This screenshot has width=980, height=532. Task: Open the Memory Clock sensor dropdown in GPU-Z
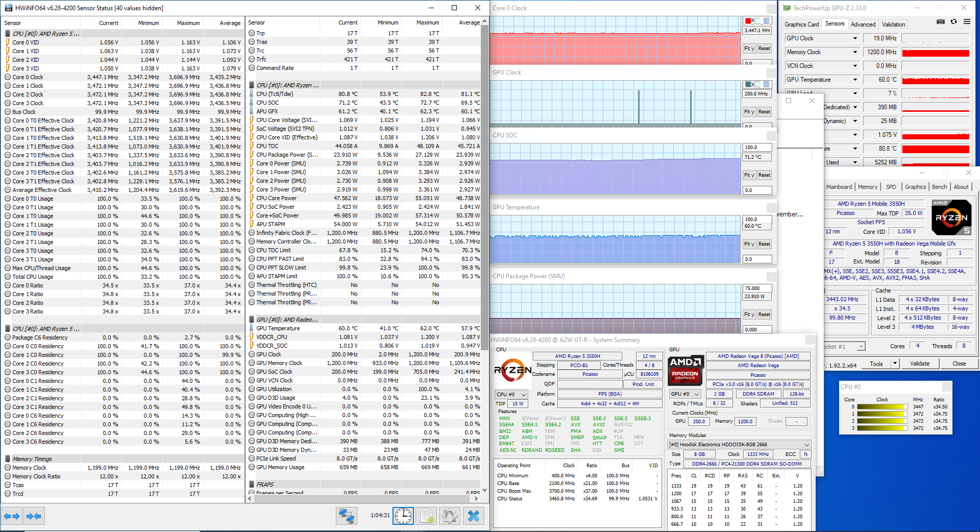click(855, 52)
